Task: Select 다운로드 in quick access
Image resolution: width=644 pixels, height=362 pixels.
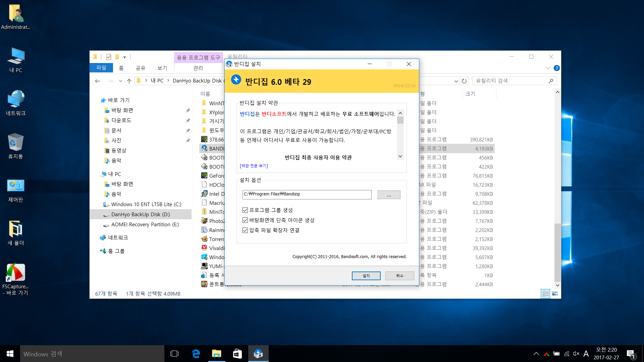Action: 121,120
